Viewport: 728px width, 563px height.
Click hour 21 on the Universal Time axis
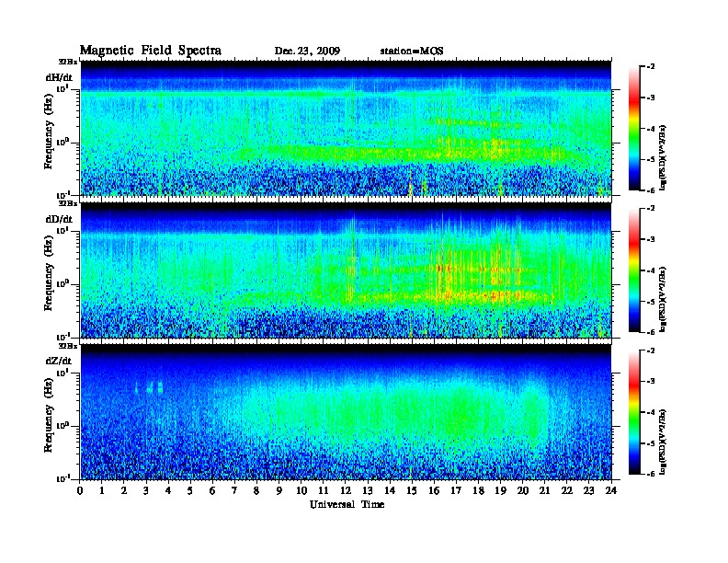coord(544,490)
